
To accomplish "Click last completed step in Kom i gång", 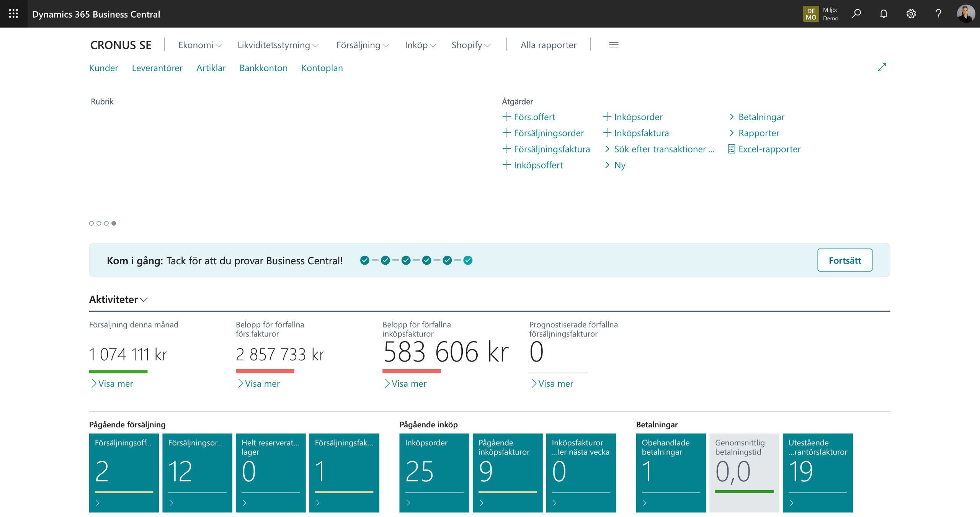I will [468, 260].
